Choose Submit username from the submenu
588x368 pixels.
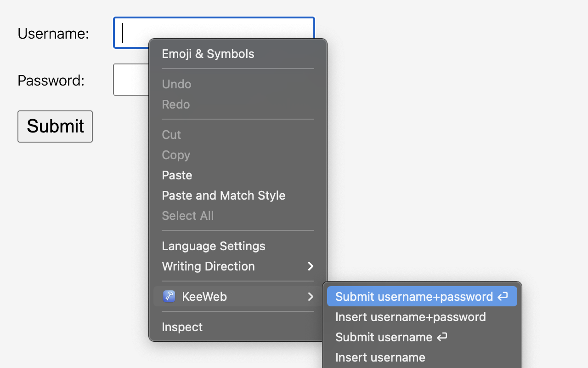point(385,337)
